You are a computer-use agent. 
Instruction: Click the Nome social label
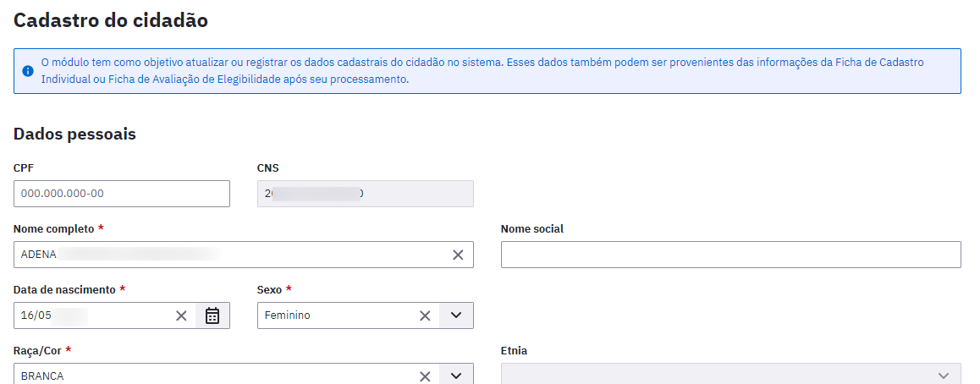coord(532,229)
